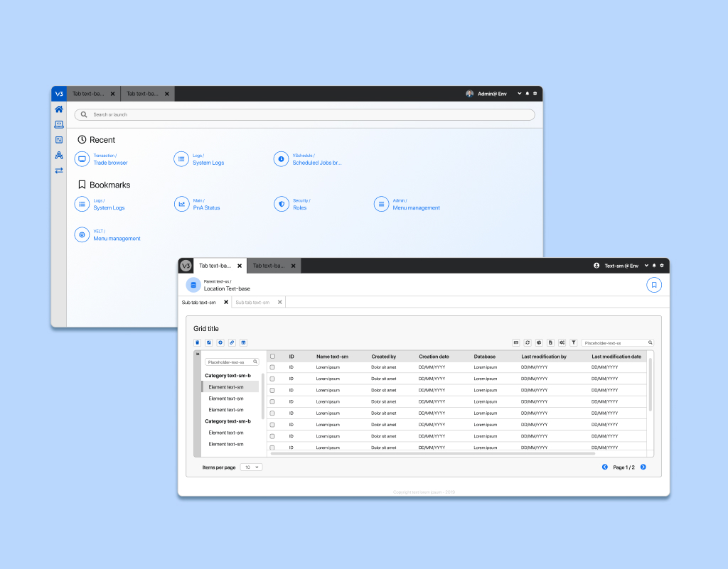
Task: Select the inactive Tab text-ba tab in front window
Action: point(269,266)
